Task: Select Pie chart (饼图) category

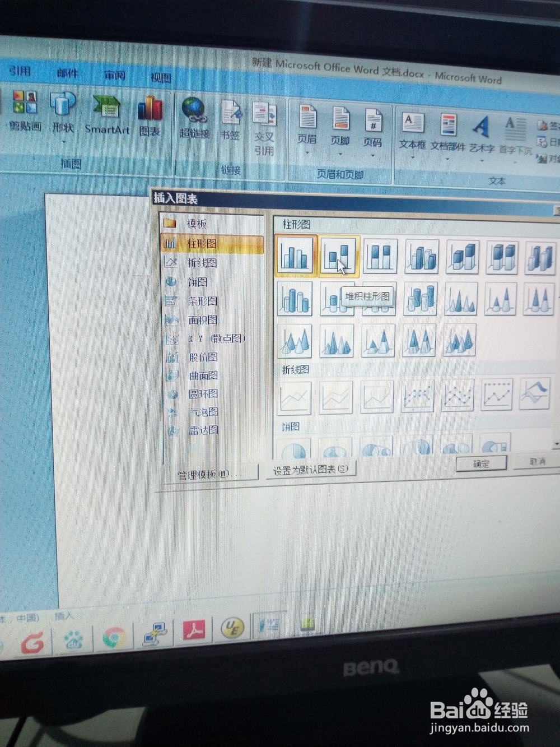Action: pos(212,282)
